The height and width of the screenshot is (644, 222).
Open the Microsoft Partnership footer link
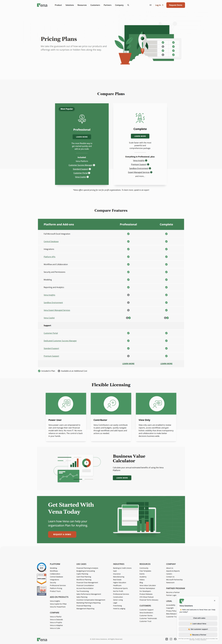pyautogui.click(x=174, y=580)
